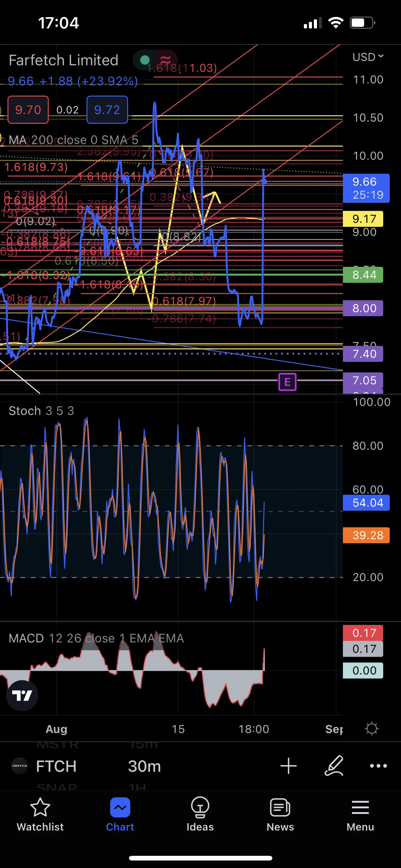
Task: Tap the gray 0.17 MACD label
Action: click(363, 649)
